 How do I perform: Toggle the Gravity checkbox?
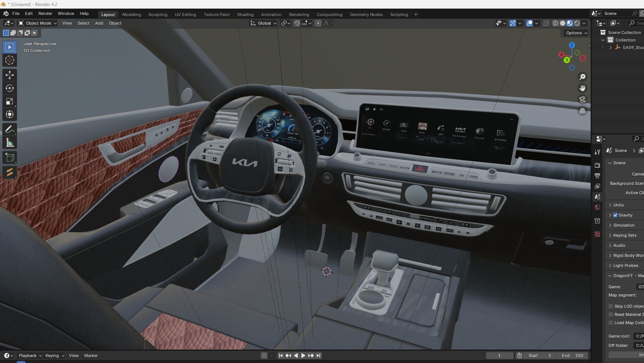coord(615,215)
